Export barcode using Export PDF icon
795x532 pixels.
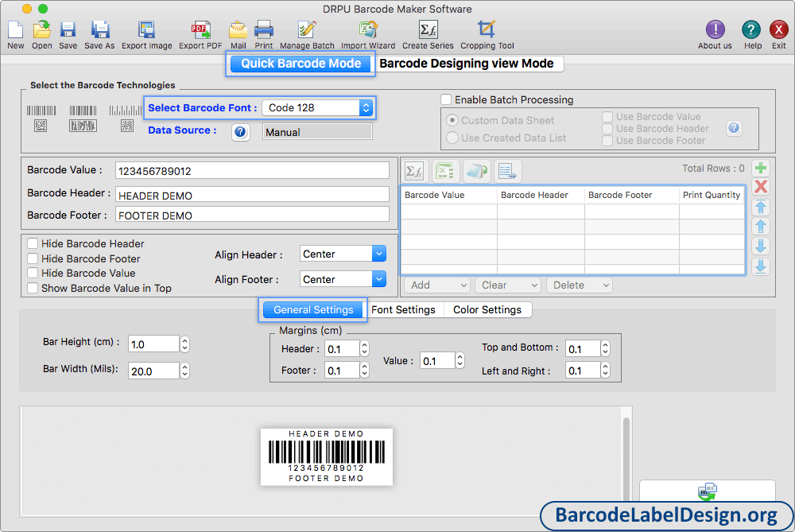pyautogui.click(x=200, y=30)
